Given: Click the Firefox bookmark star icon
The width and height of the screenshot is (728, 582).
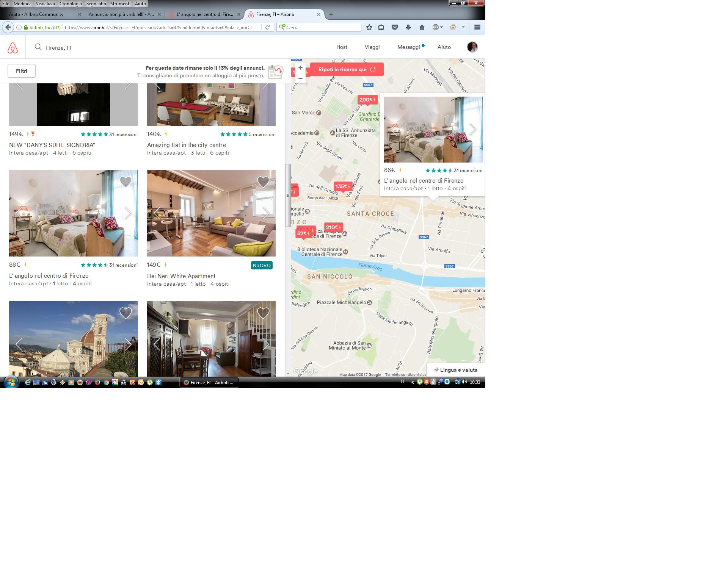Looking at the screenshot, I should 369,27.
